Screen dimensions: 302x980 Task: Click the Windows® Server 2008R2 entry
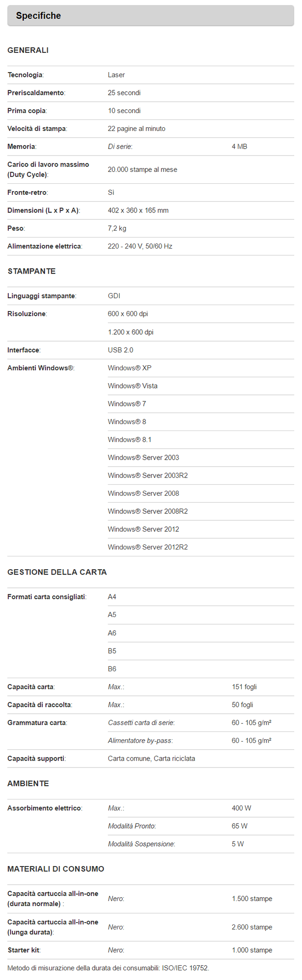[x=148, y=512]
